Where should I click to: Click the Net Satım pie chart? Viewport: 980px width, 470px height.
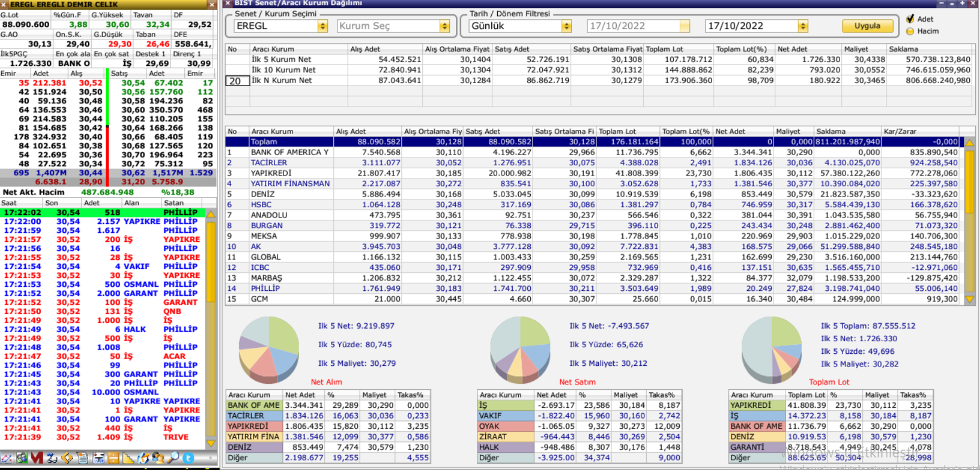click(x=520, y=349)
